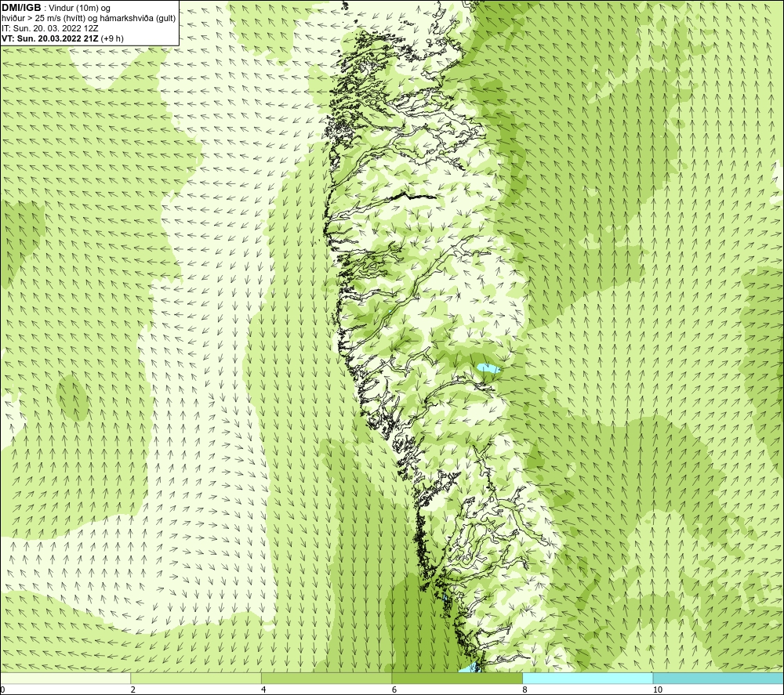Click the 4–6 m/s green scale segment

(x=326, y=678)
